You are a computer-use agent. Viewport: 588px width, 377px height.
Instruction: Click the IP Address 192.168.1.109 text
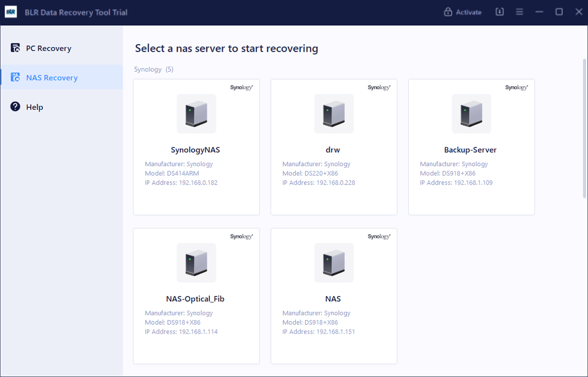pyautogui.click(x=456, y=183)
